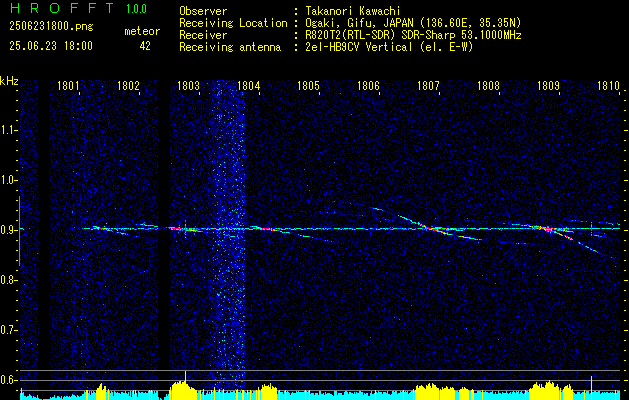Click the version number 1.0.0
Viewport: 629px width, 400px height.
tap(136, 8)
